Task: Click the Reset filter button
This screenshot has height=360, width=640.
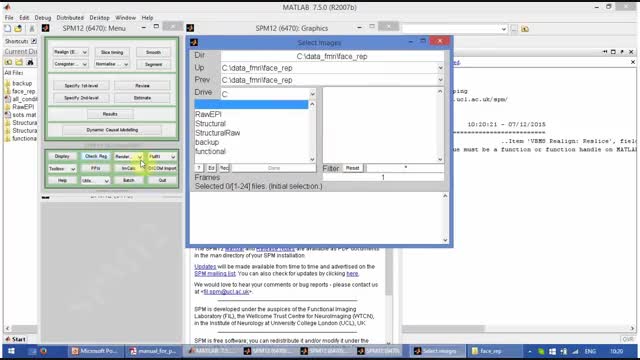Action: (x=353, y=168)
